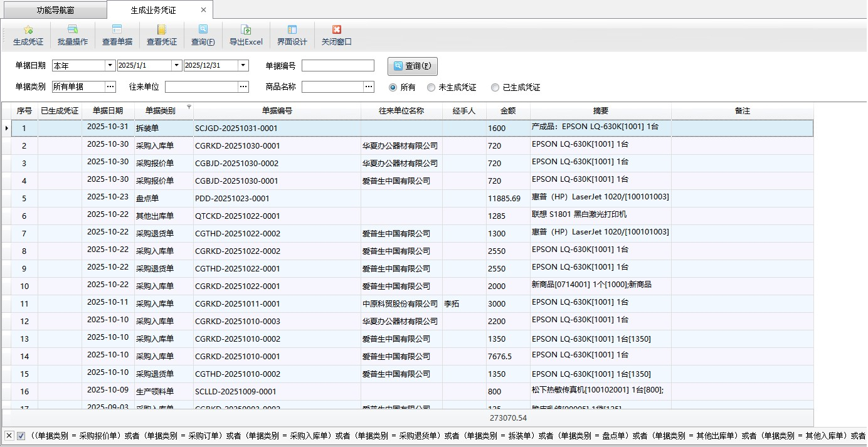
Task: Select the 已生成凭证 radio button
Action: 495,88
